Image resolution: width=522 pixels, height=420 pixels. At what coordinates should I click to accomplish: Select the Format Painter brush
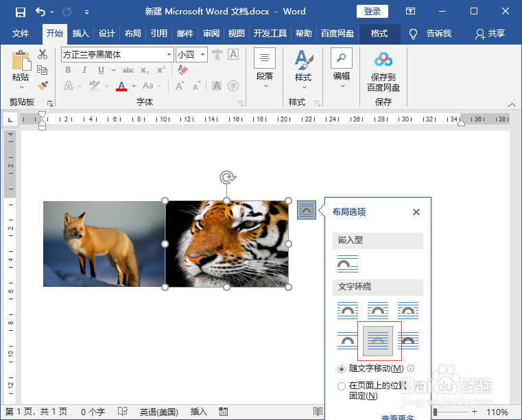click(x=43, y=86)
